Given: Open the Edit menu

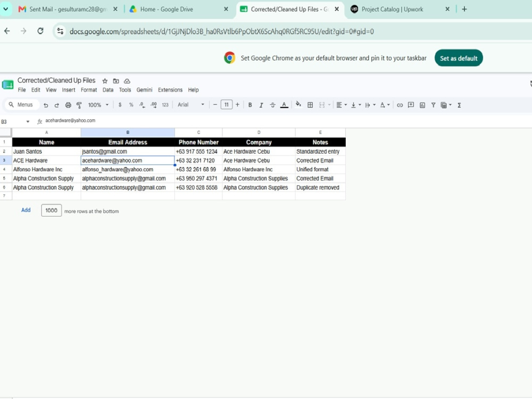Looking at the screenshot, I should click(x=36, y=90).
